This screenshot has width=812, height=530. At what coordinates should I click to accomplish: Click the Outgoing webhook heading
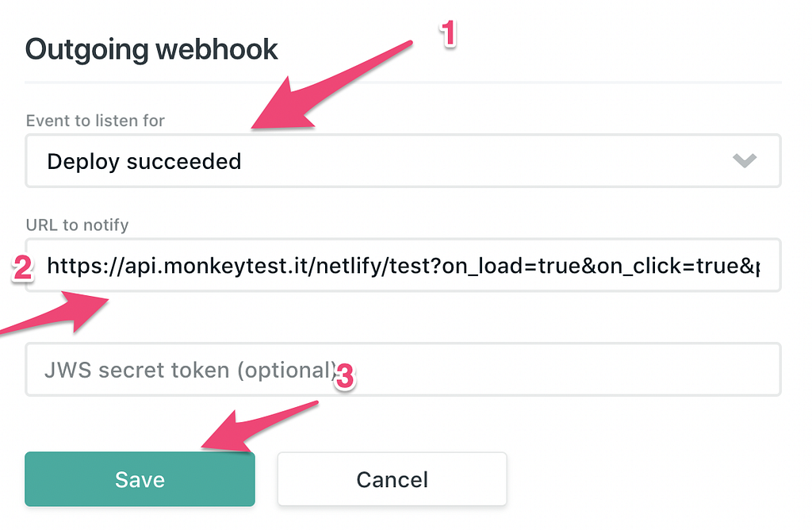coord(152,49)
